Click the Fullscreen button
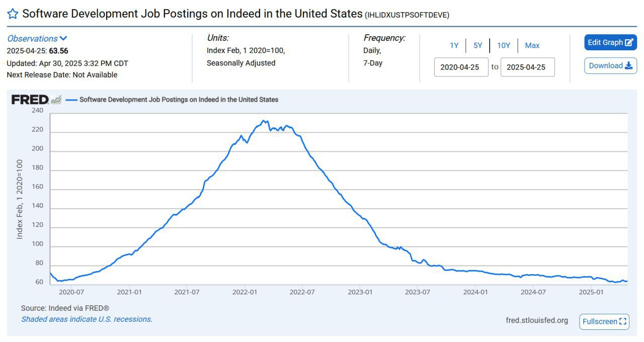 (x=604, y=321)
